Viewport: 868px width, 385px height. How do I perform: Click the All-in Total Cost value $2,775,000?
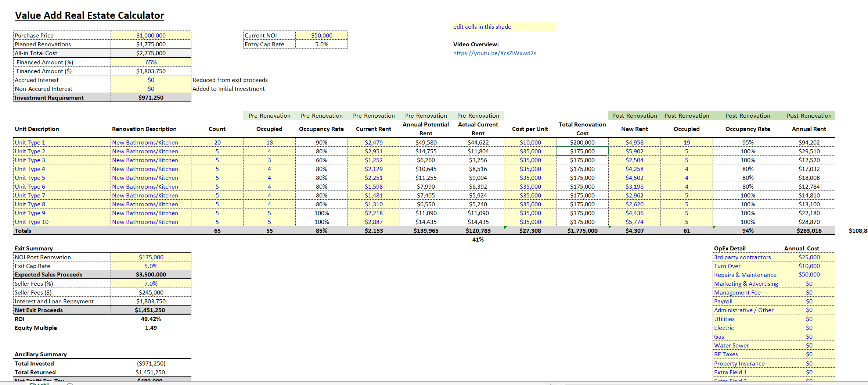click(151, 53)
